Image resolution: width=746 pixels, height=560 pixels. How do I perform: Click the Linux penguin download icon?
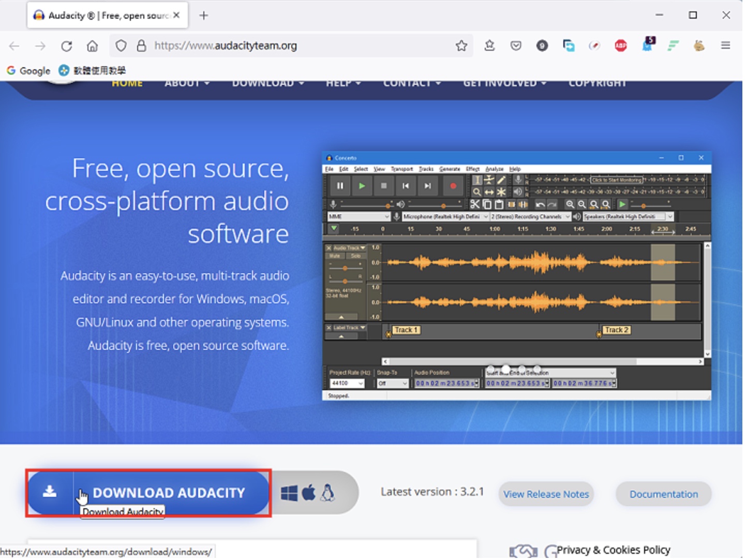point(327,493)
